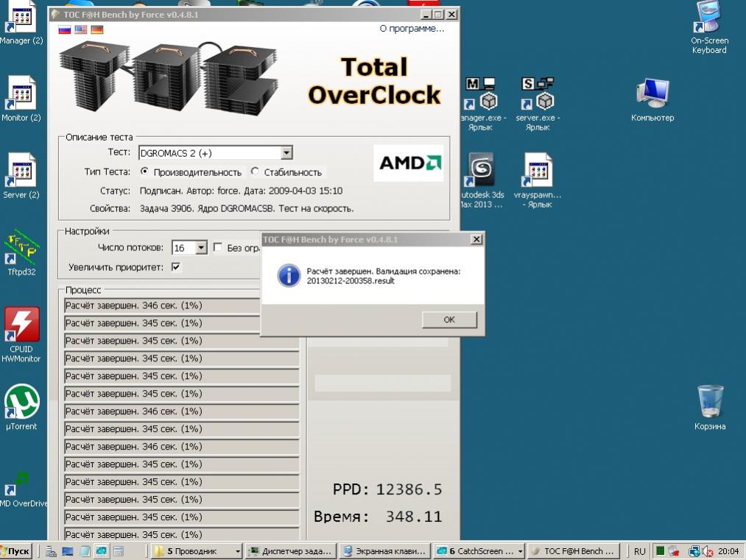Switch to Диспетчер задач in the taskbar
This screenshot has width=746, height=560.
coord(291,551)
